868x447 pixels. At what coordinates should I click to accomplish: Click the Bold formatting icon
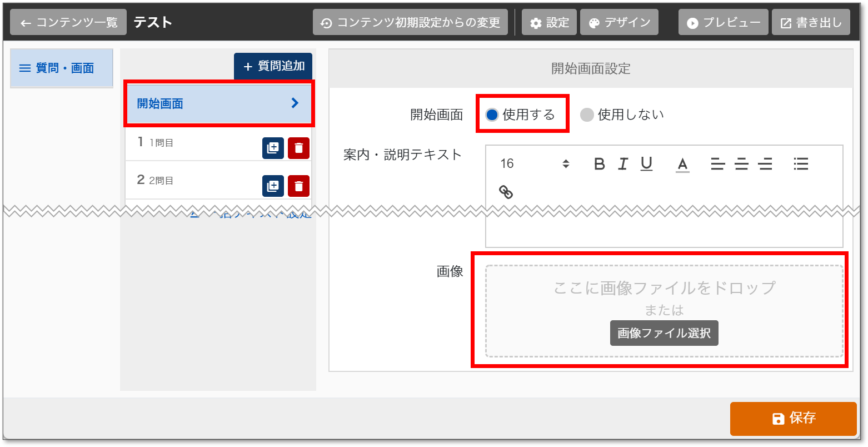tap(599, 164)
